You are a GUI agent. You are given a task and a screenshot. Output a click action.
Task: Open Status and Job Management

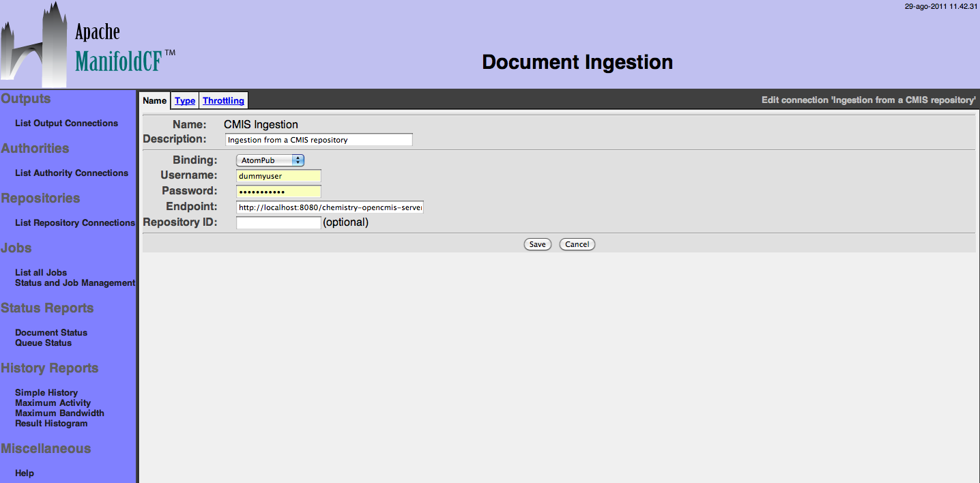point(75,283)
